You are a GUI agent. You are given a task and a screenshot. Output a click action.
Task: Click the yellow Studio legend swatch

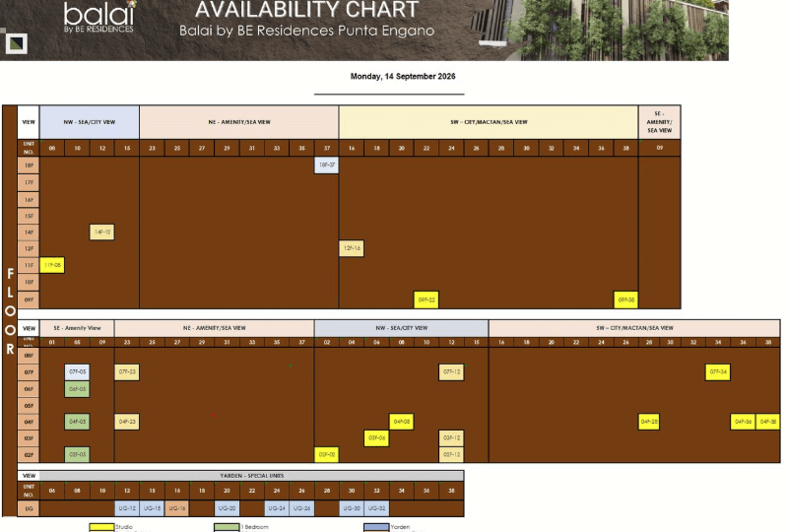(101, 527)
